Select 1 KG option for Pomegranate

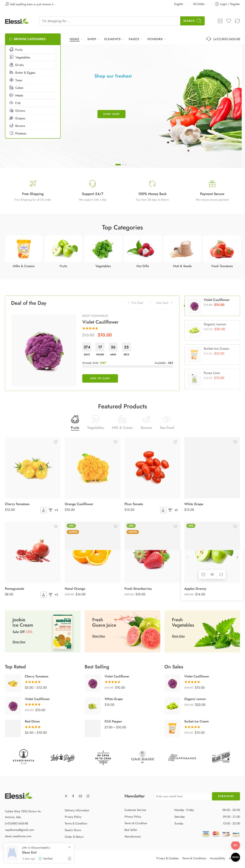43,594
